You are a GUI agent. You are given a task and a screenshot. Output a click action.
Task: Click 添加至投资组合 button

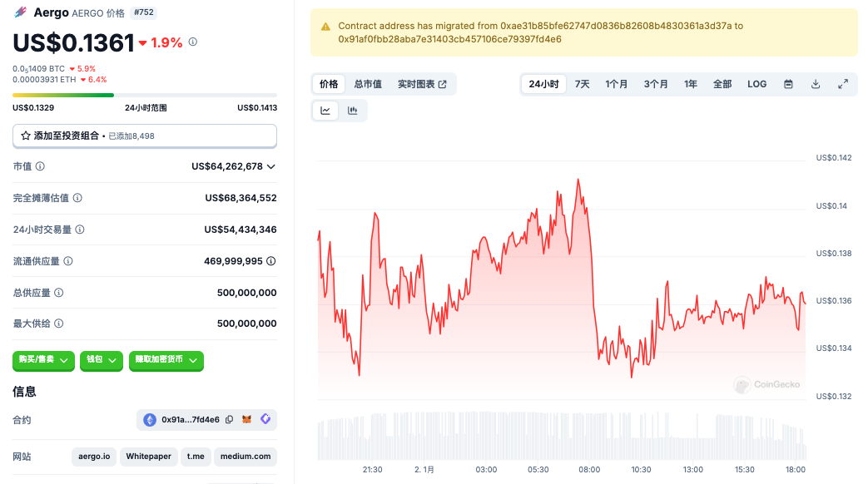[x=145, y=136]
